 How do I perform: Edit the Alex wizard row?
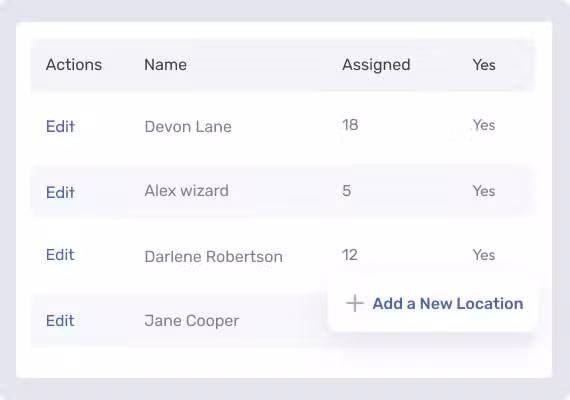click(60, 192)
